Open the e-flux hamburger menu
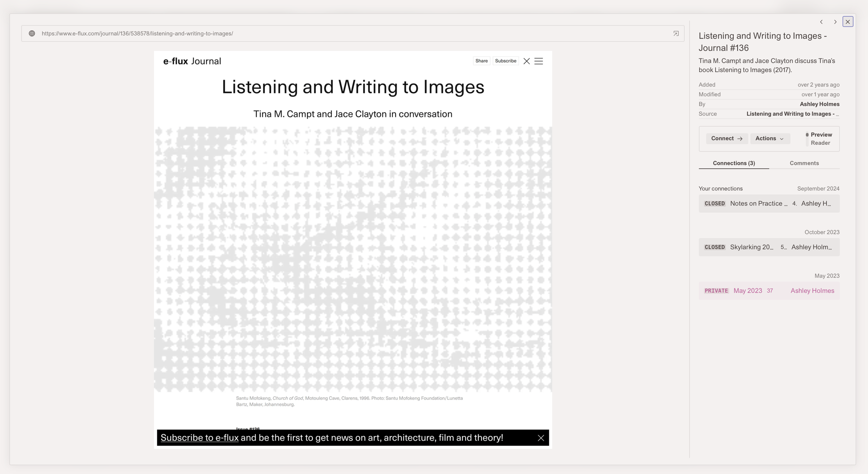Screen dimensions: 868x474 [539, 61]
